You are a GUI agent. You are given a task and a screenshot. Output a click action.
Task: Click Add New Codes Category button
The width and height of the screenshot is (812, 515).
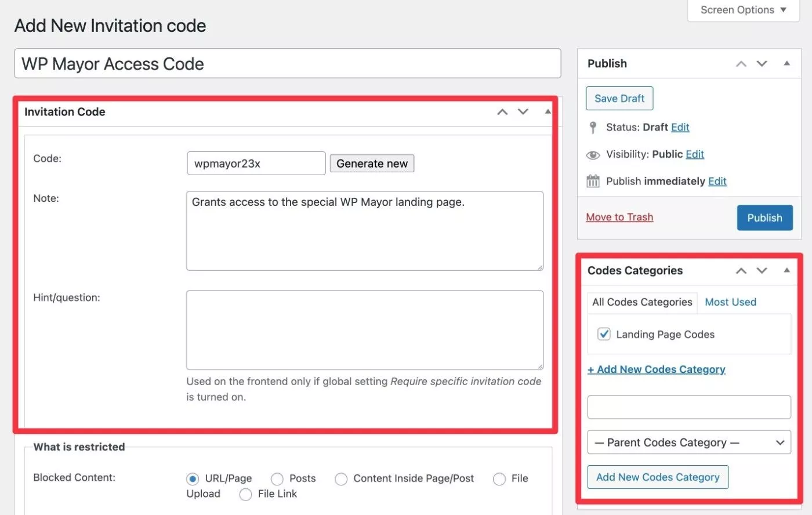[658, 477]
